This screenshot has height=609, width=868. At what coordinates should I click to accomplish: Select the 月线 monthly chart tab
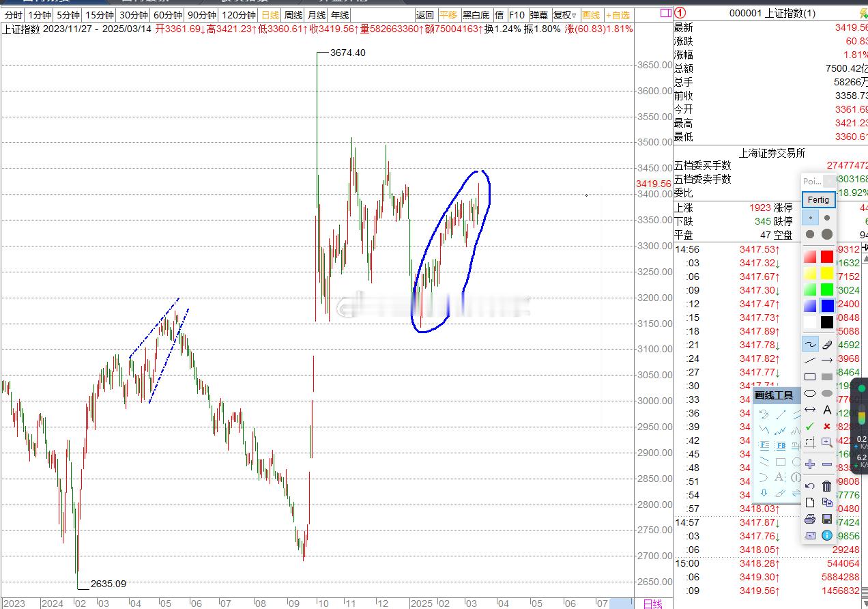[x=317, y=15]
